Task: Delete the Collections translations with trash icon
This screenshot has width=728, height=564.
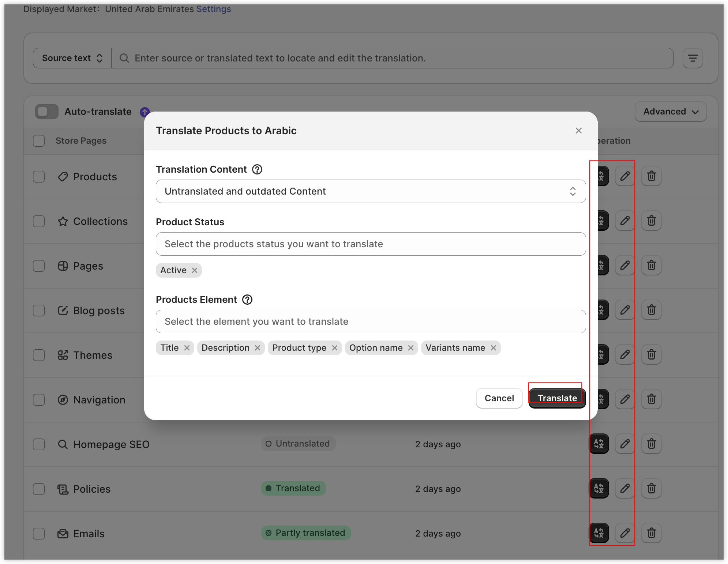Action: pos(651,221)
